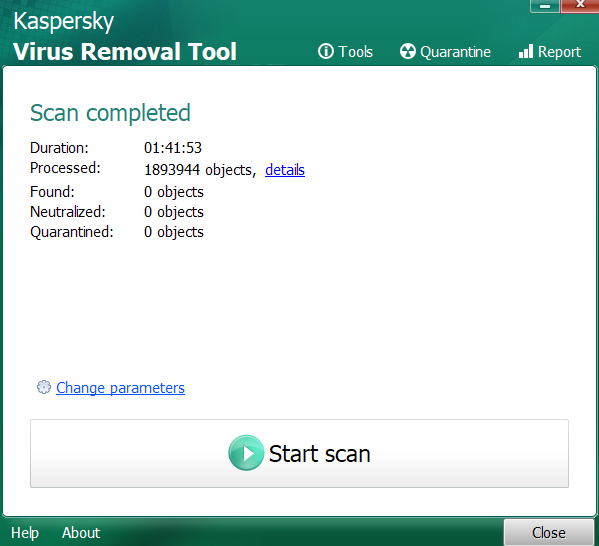Open the Tools menu label

click(x=356, y=52)
